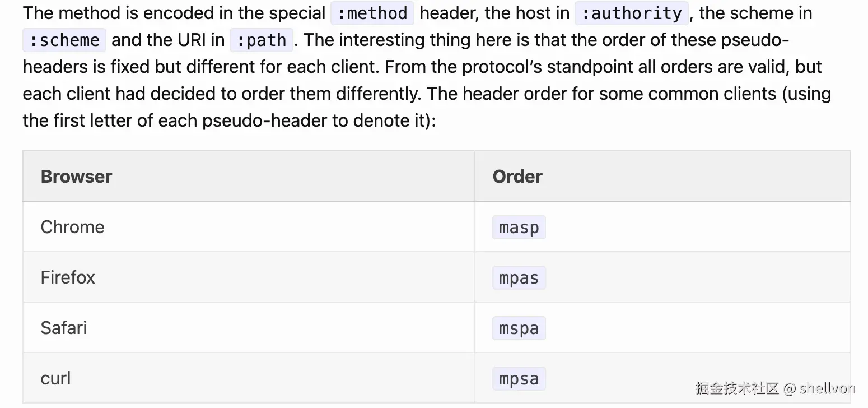
Task: Click the :method inline code label
Action: pyautogui.click(x=372, y=13)
